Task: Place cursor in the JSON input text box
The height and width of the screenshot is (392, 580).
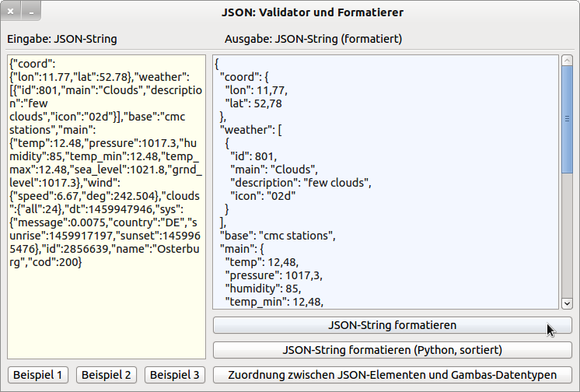Action: (106, 311)
